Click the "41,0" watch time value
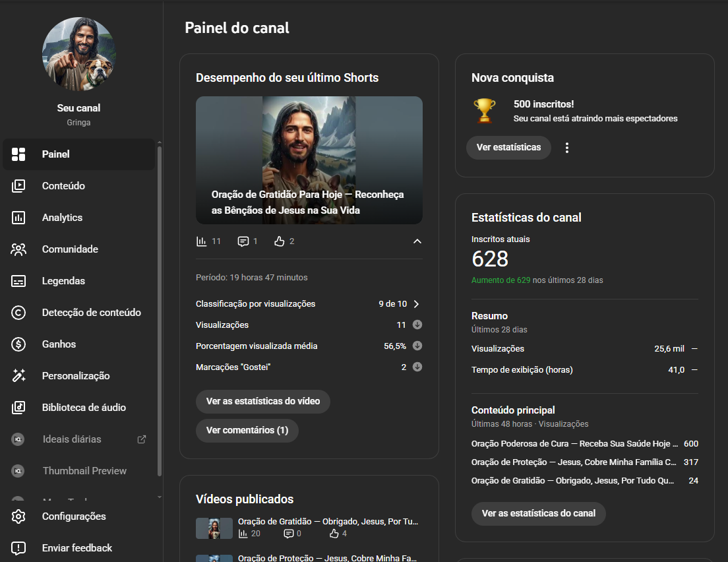728x562 pixels. pyautogui.click(x=676, y=370)
